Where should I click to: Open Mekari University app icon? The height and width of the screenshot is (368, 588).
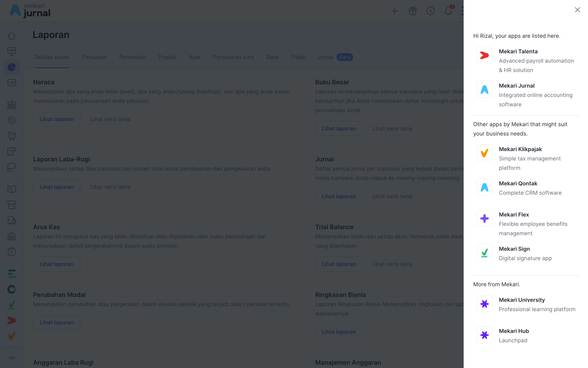[484, 304]
